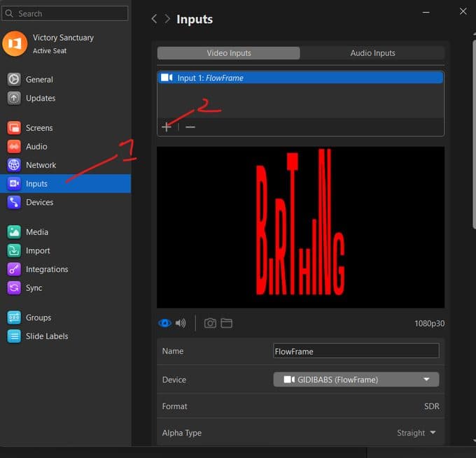Open Devices settings label
This screenshot has height=458, width=476.
click(x=39, y=202)
